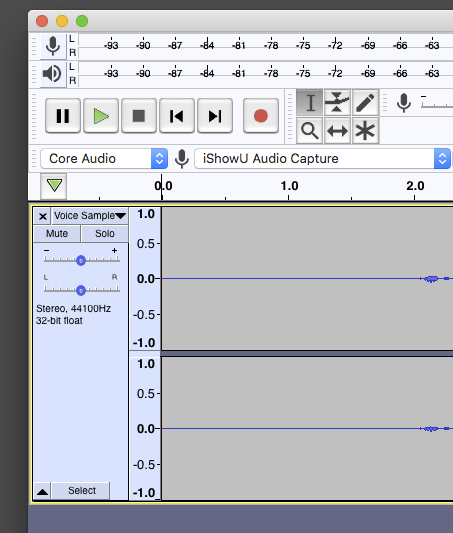Click the playback level meter bar

coord(266,74)
